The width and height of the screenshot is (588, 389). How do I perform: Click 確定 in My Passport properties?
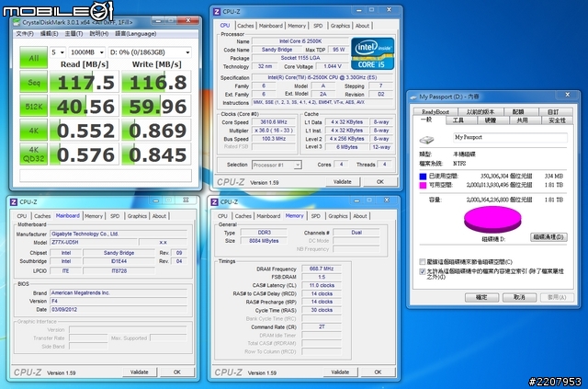pos(481,297)
